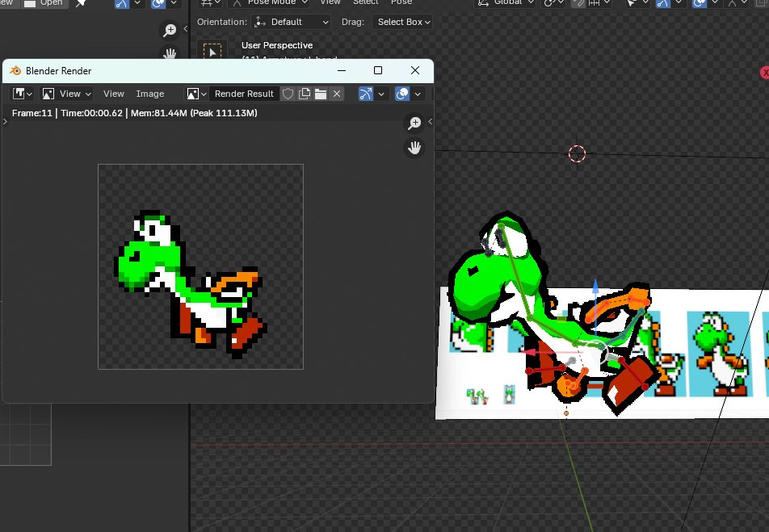This screenshot has height=532, width=769.
Task: Click the shield fake-user icon beside Render Result
Action: pyautogui.click(x=288, y=93)
